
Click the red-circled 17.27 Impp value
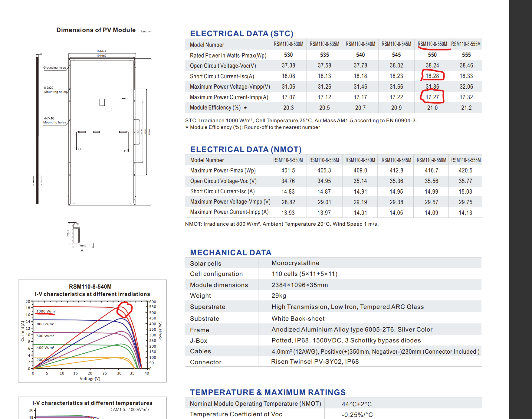tap(432, 97)
